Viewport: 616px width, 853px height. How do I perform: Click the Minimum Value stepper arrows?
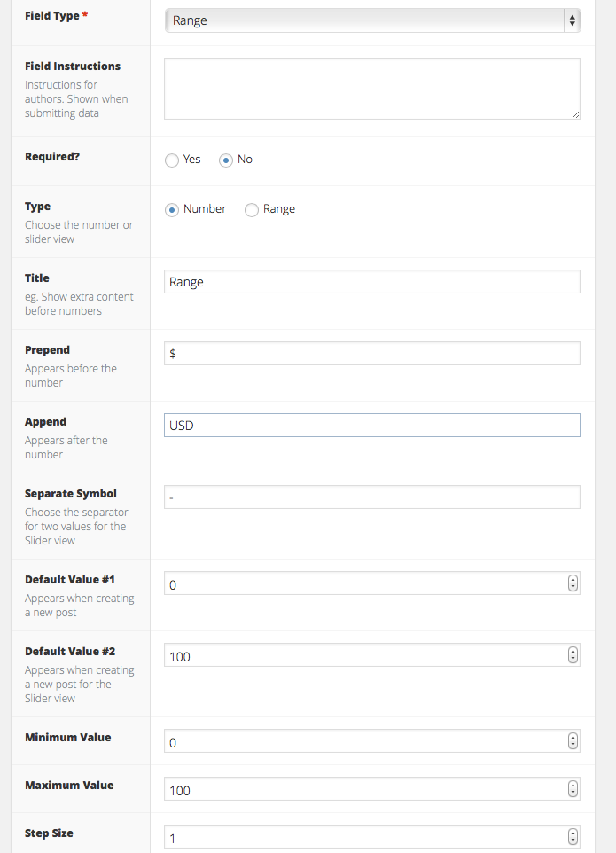(x=573, y=741)
